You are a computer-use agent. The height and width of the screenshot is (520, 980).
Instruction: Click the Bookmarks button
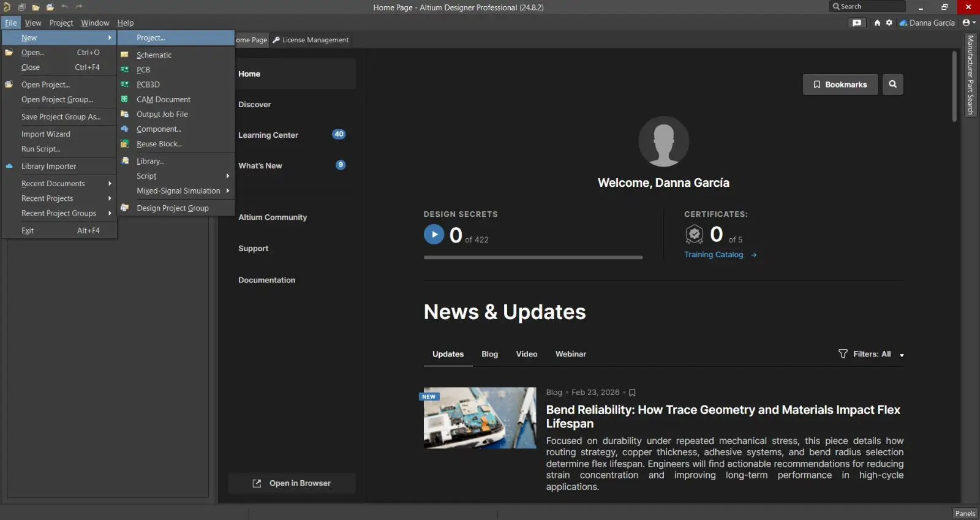(840, 85)
